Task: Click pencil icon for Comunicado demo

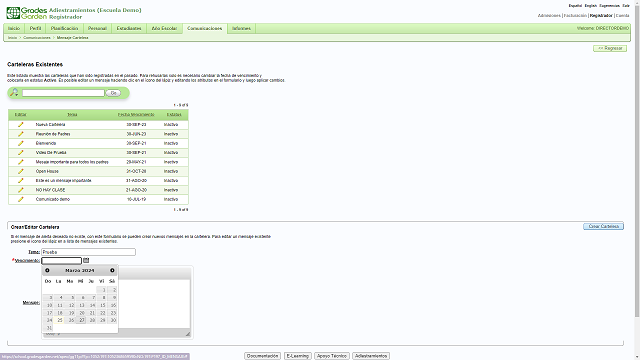Action: tap(20, 199)
